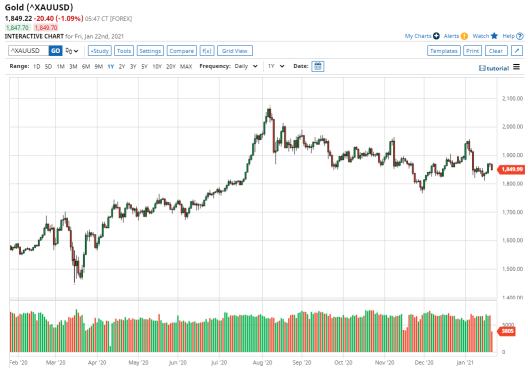Select the 10Y range
Image resolution: width=528 pixels, height=370 pixels.
pos(157,67)
